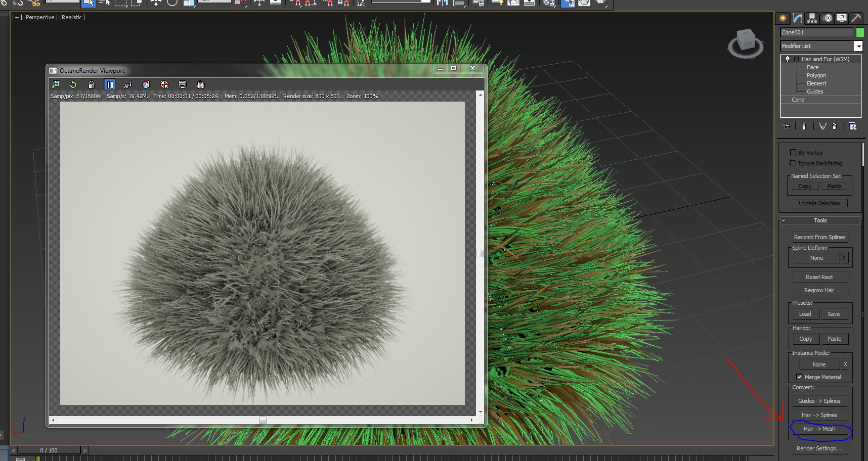Pause rendering in the Octane viewport

110,84
